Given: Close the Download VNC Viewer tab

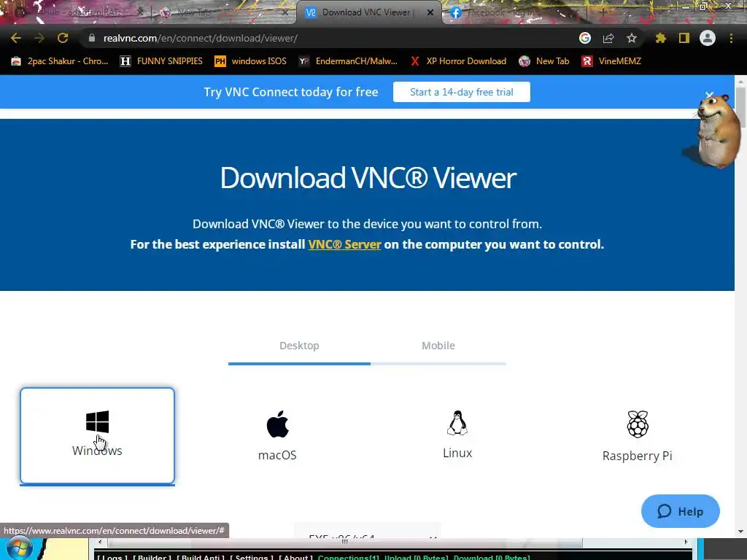Looking at the screenshot, I should coord(430,13).
